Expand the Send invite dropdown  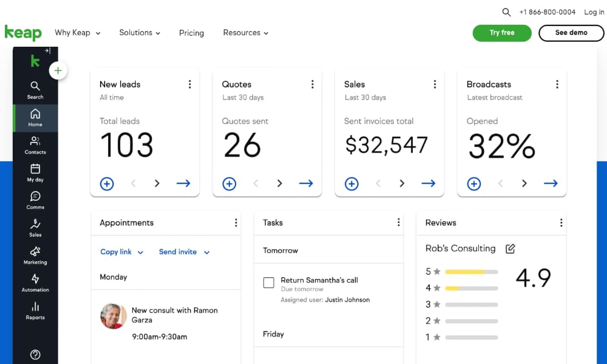point(185,252)
